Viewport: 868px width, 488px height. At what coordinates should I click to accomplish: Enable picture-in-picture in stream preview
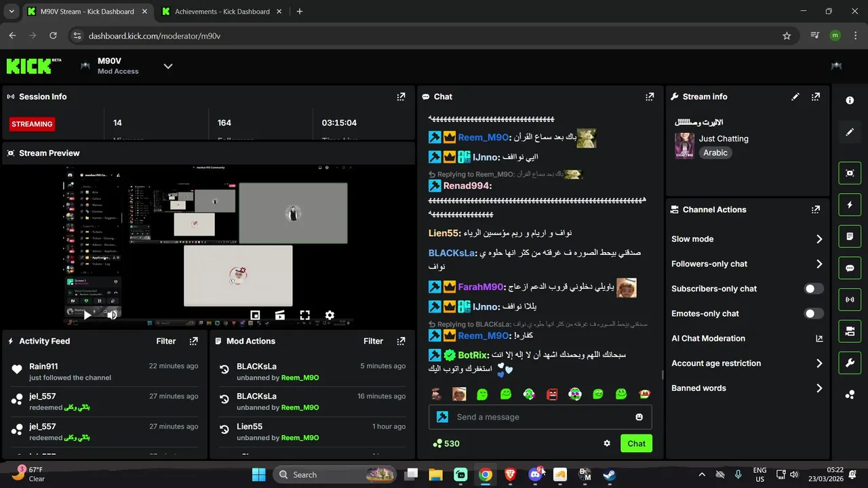pos(255,315)
